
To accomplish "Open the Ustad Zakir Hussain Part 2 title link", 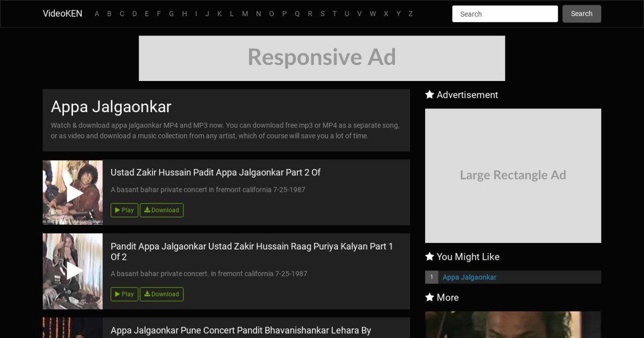I will [215, 172].
